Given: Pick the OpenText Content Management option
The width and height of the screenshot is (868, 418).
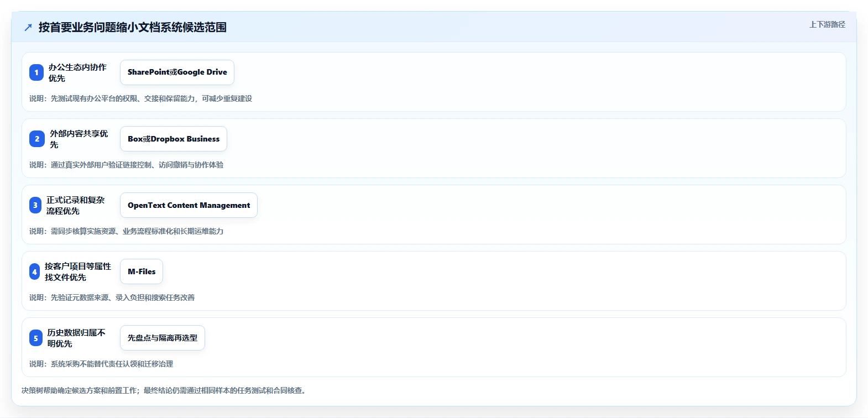Looking at the screenshot, I should (x=189, y=205).
